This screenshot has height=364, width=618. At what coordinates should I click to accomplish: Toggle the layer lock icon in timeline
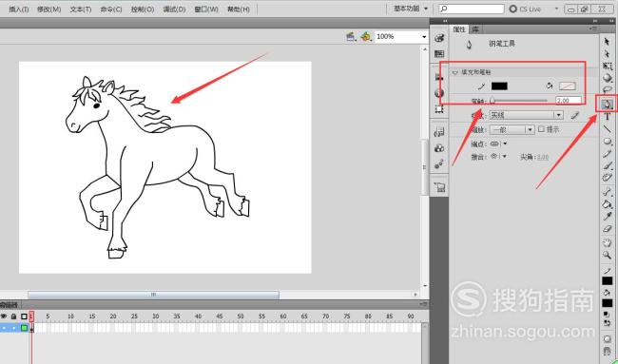[x=14, y=316]
